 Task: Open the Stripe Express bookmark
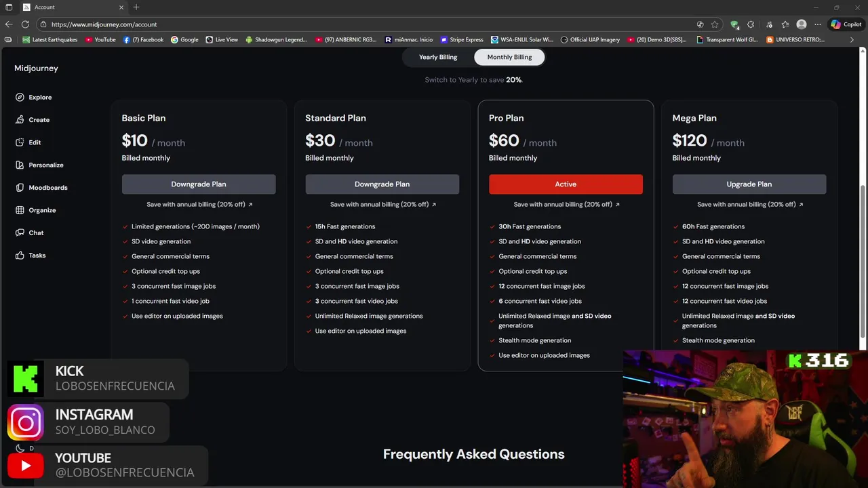pyautogui.click(x=462, y=40)
